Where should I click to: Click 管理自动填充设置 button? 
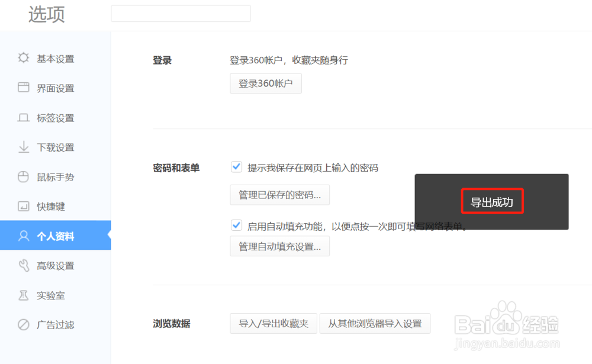pos(280,246)
